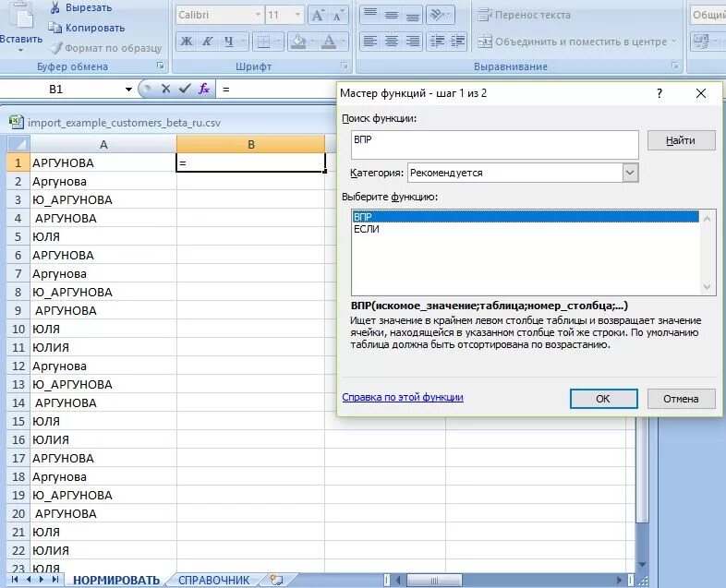Go to the first sheet tab arrow
Screen dimensions: 726x588
pos(15,580)
